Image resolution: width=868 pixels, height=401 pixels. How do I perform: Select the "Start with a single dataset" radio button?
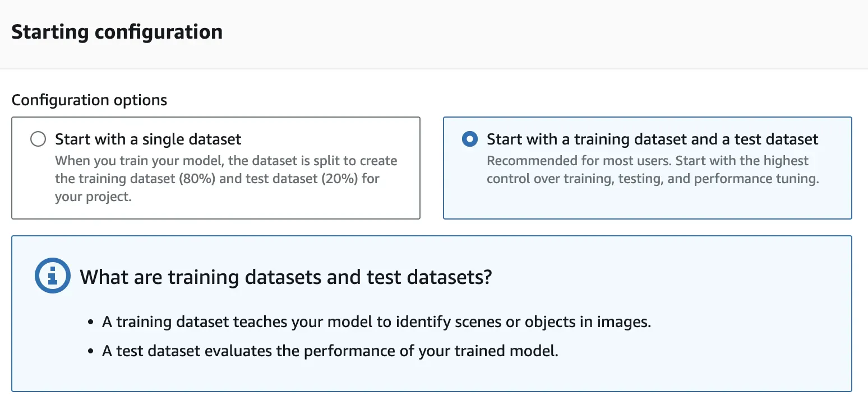point(38,139)
